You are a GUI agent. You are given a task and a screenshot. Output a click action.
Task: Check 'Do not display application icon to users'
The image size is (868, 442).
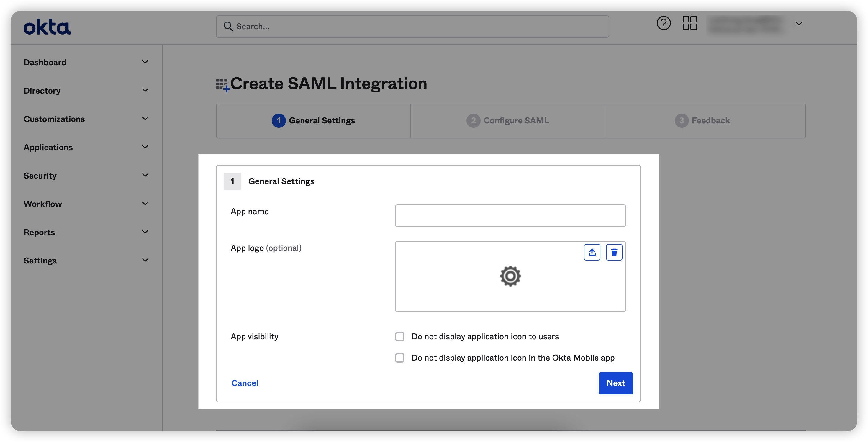coord(400,337)
